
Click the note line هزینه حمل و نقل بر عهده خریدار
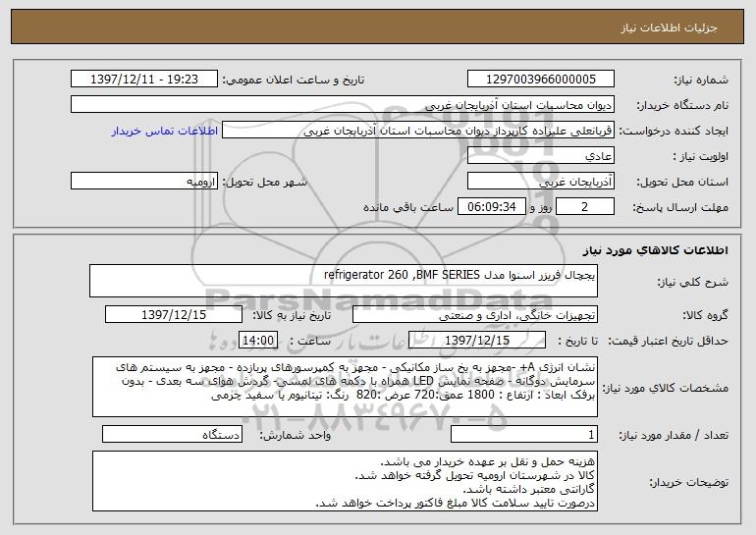(488, 462)
